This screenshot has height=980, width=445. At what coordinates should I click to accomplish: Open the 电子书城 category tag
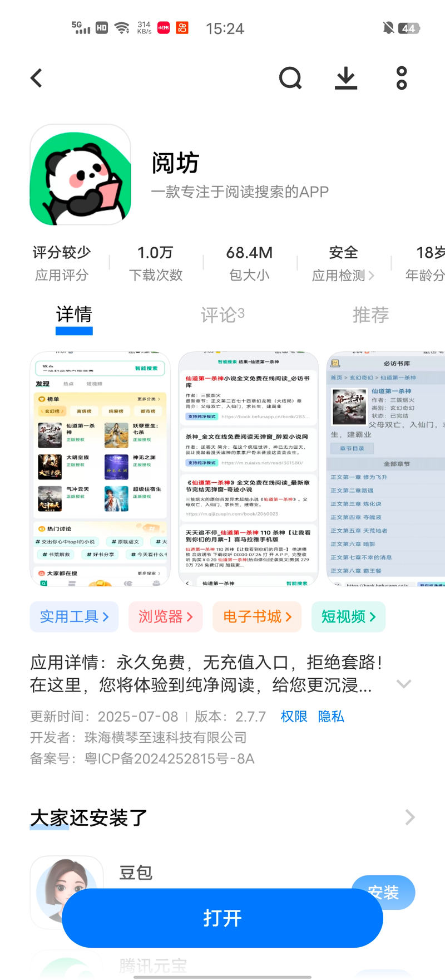pyautogui.click(x=257, y=617)
